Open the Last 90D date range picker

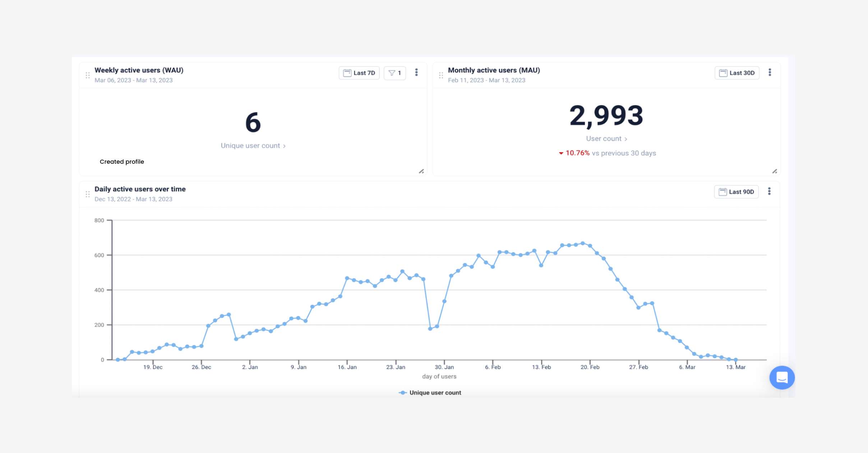click(736, 192)
